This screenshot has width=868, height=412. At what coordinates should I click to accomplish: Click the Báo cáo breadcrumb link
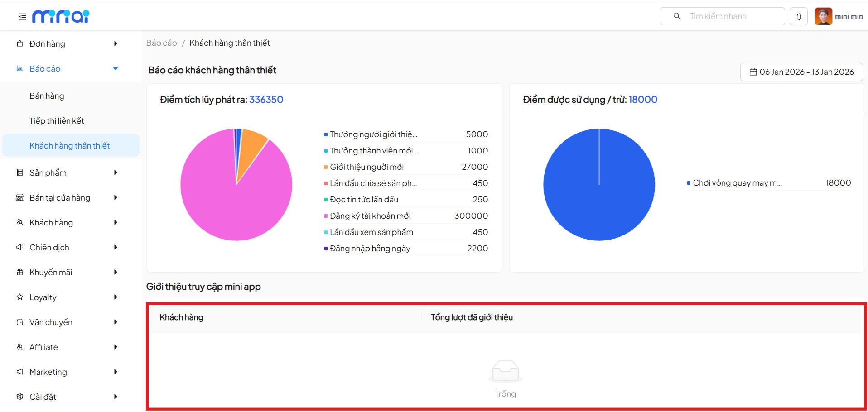click(x=161, y=43)
